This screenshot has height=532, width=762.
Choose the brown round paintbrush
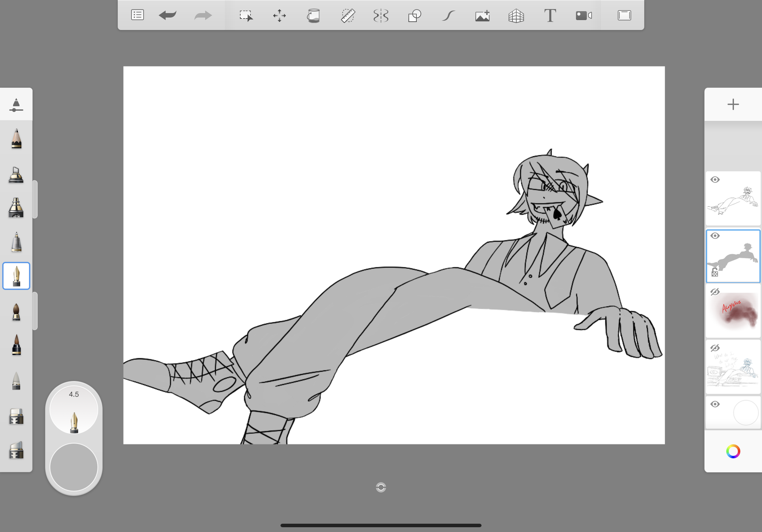tap(16, 311)
